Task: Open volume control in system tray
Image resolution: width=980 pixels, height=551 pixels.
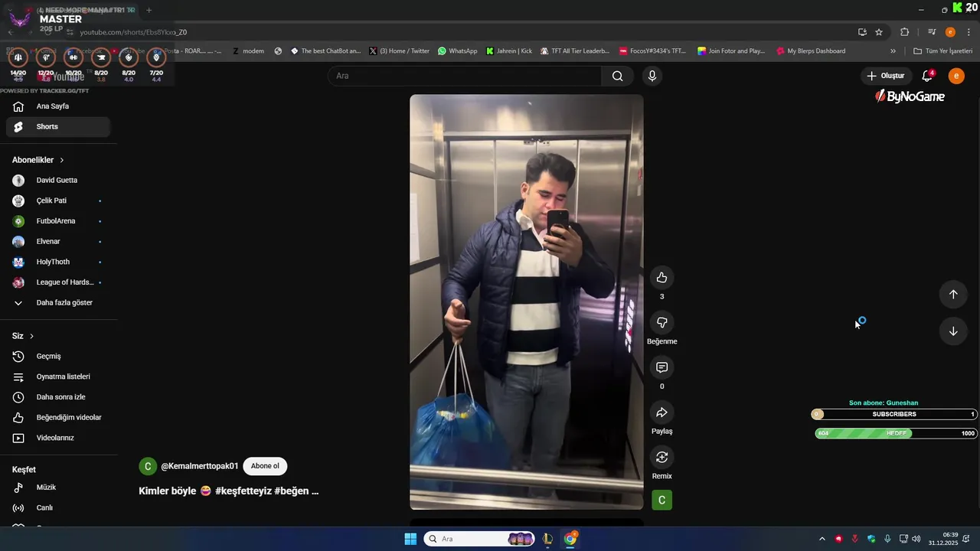Action: [x=916, y=539]
